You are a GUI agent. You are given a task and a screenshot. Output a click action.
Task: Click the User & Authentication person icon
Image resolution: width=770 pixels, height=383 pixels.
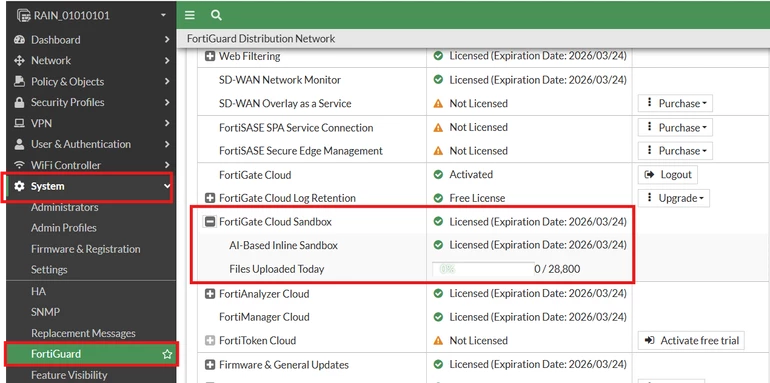20,144
